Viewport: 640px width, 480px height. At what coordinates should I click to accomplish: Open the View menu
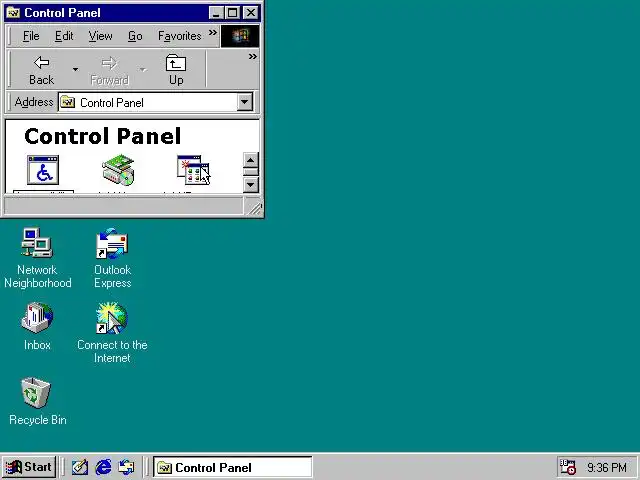100,36
